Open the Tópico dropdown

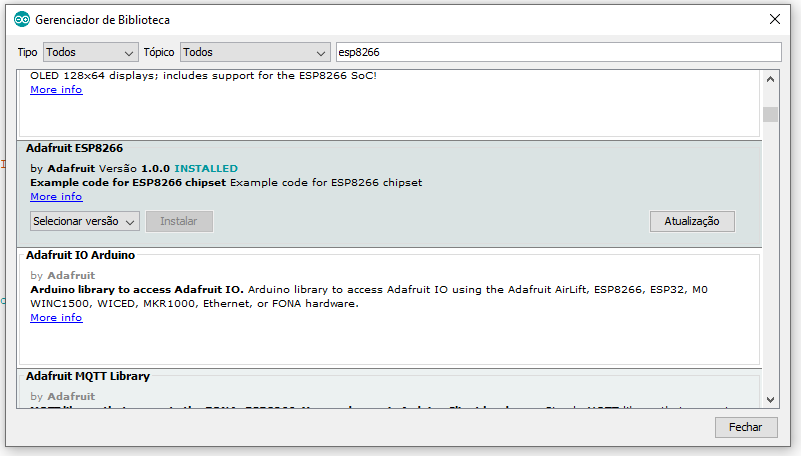coord(255,52)
